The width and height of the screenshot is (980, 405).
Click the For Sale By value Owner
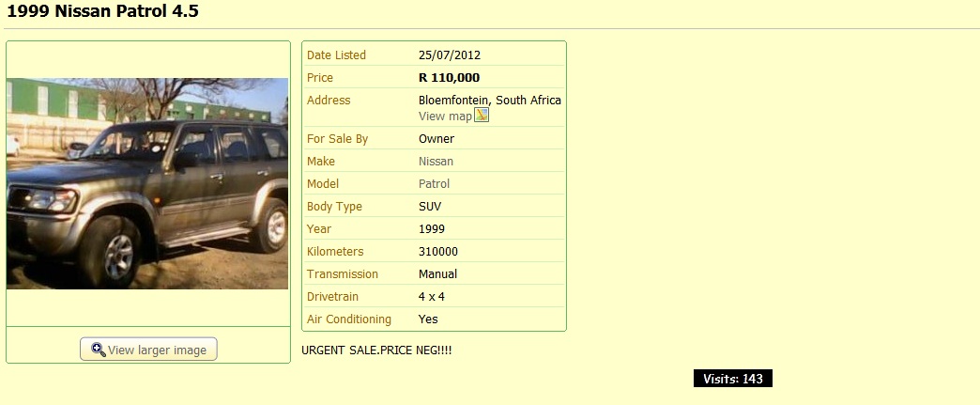click(436, 138)
